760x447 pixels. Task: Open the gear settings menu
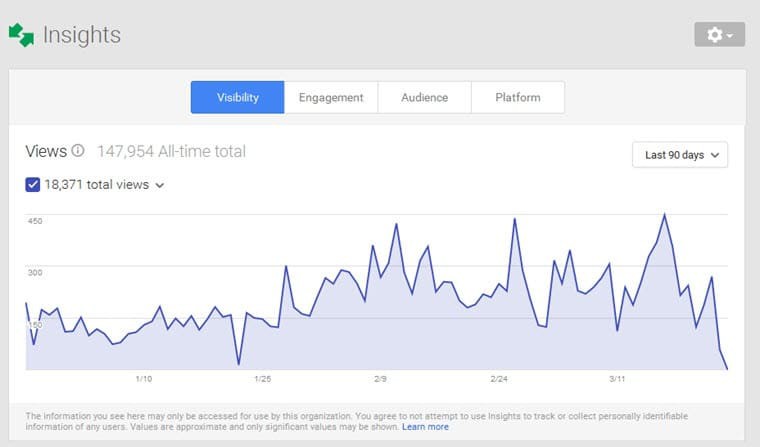pyautogui.click(x=719, y=34)
